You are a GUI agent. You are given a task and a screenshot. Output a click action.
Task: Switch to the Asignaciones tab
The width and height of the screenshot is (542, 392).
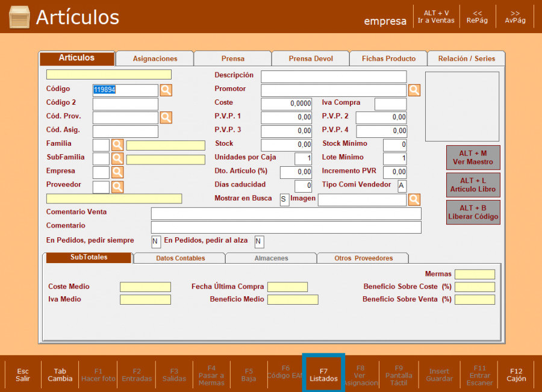(155, 59)
